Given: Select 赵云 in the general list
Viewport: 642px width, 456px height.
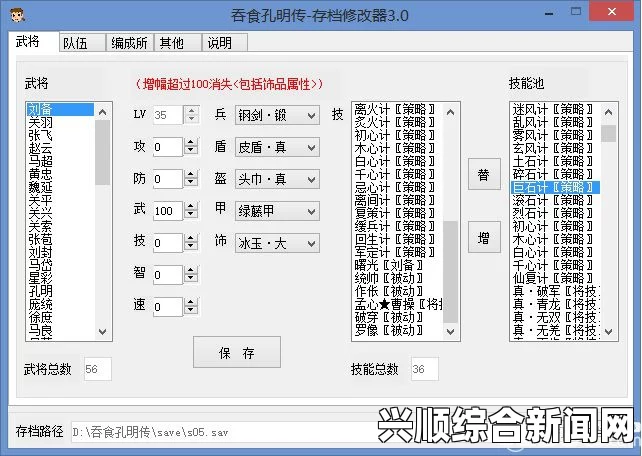Looking at the screenshot, I should pyautogui.click(x=61, y=149).
